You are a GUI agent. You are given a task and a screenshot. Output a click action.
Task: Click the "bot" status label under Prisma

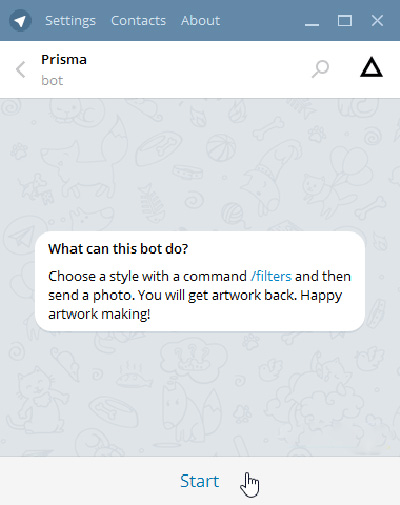[52, 81]
